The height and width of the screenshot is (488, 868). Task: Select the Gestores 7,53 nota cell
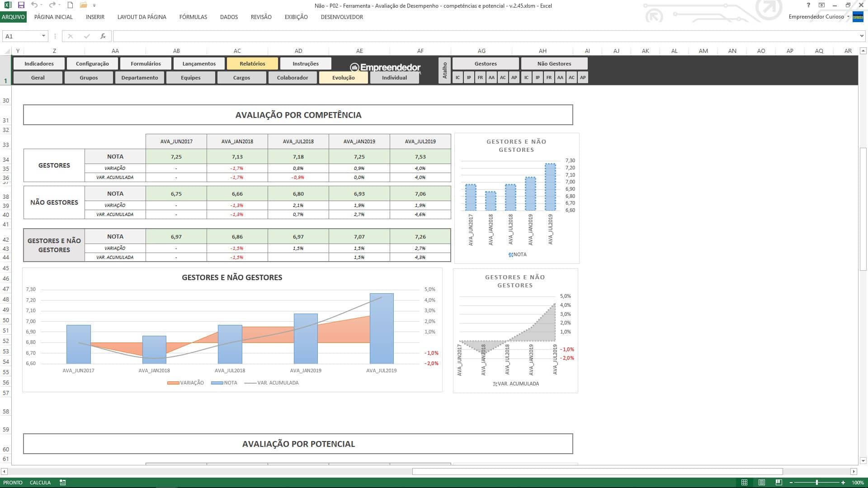coord(420,157)
